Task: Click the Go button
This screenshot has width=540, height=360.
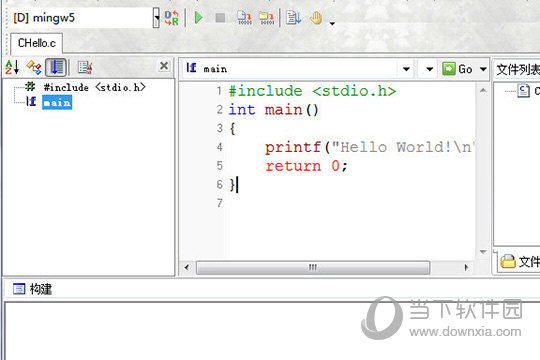Action: point(457,69)
